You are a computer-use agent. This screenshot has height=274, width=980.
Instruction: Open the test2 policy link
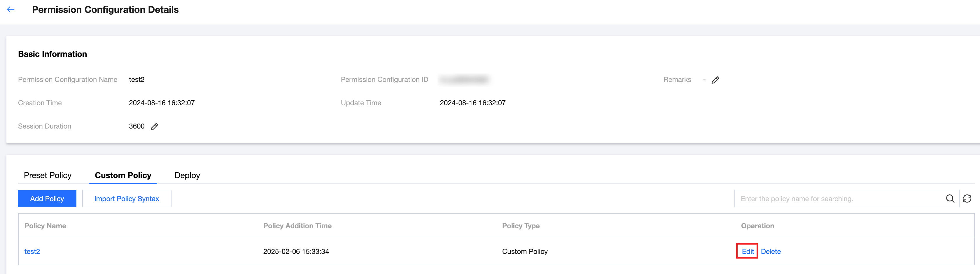[x=32, y=252]
